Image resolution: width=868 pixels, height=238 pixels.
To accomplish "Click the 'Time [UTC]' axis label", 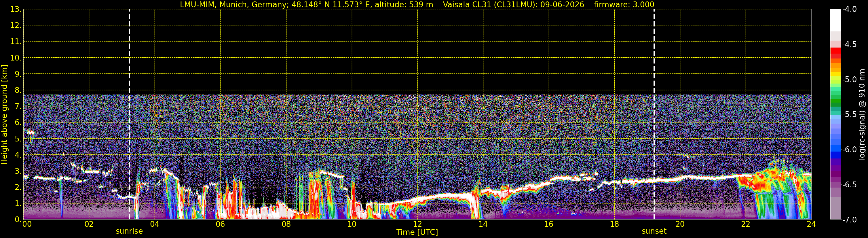I will (x=417, y=232).
